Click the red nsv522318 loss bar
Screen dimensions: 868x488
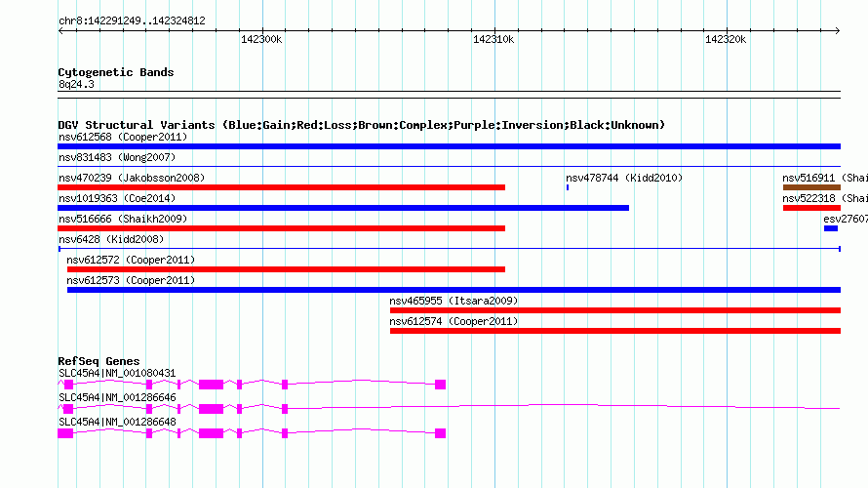coord(811,208)
